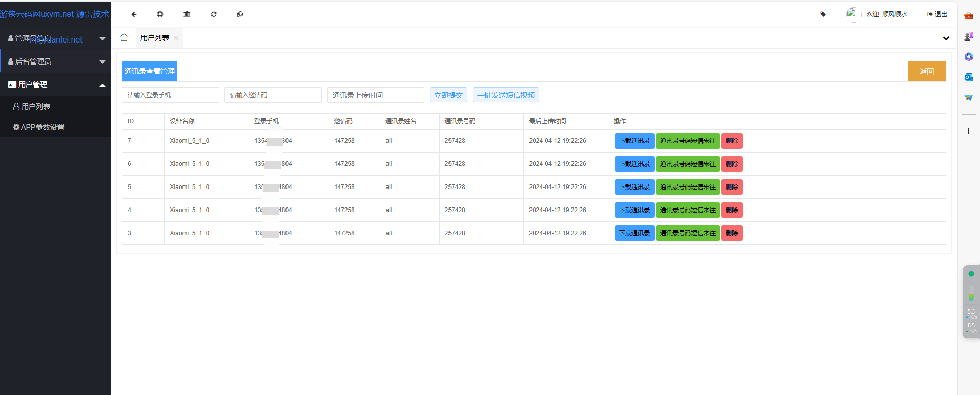Open the tabs dropdown chevron at right
The height and width of the screenshot is (395, 980).
946,38
